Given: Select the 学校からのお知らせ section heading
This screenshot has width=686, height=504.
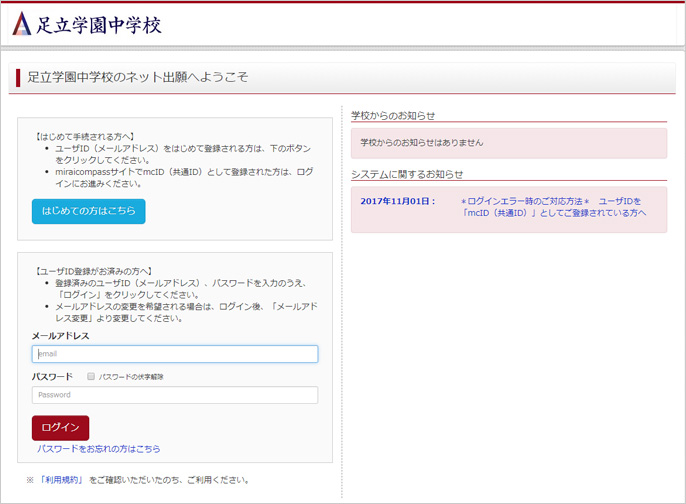Looking at the screenshot, I should click(x=393, y=116).
